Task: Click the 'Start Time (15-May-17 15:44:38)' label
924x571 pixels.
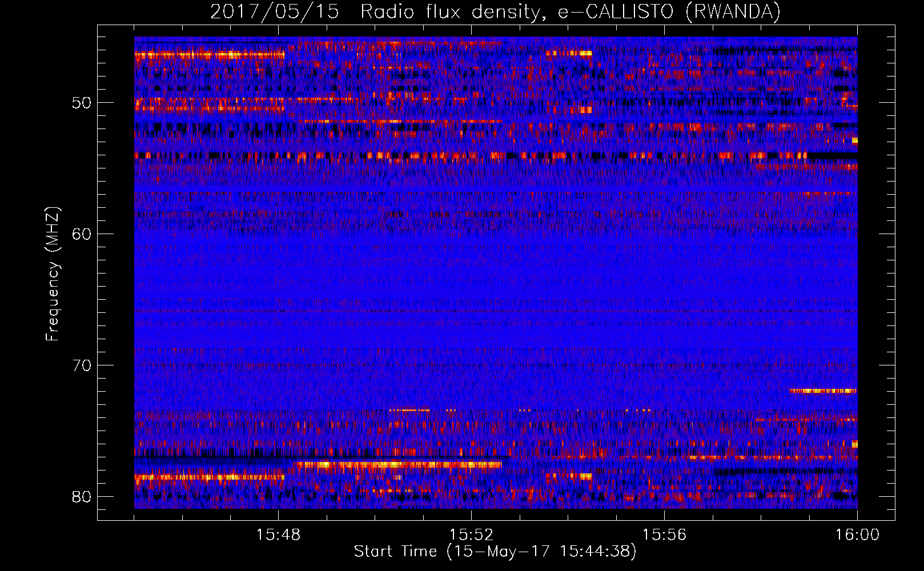Action: coord(495,552)
